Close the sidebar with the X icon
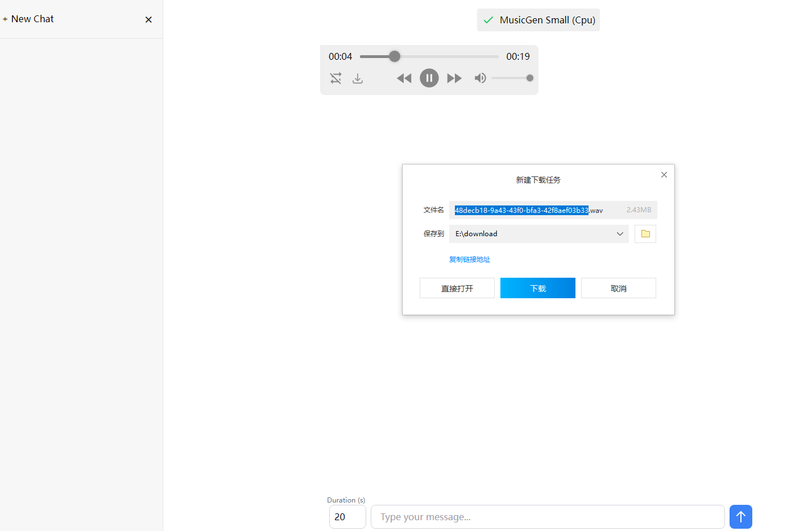Screen dimensions: 812x531 coord(148,19)
